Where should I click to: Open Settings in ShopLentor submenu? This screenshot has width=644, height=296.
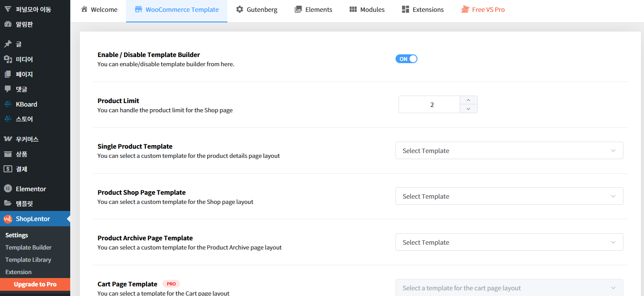pyautogui.click(x=17, y=235)
